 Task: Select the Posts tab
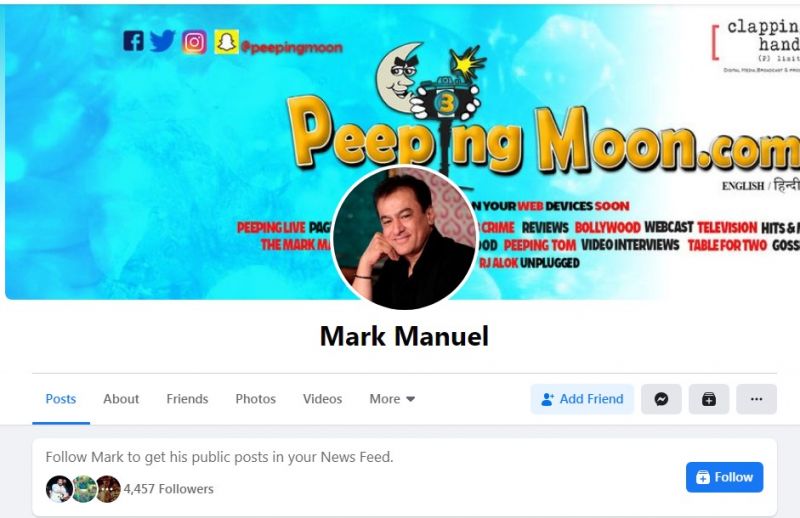(61, 399)
